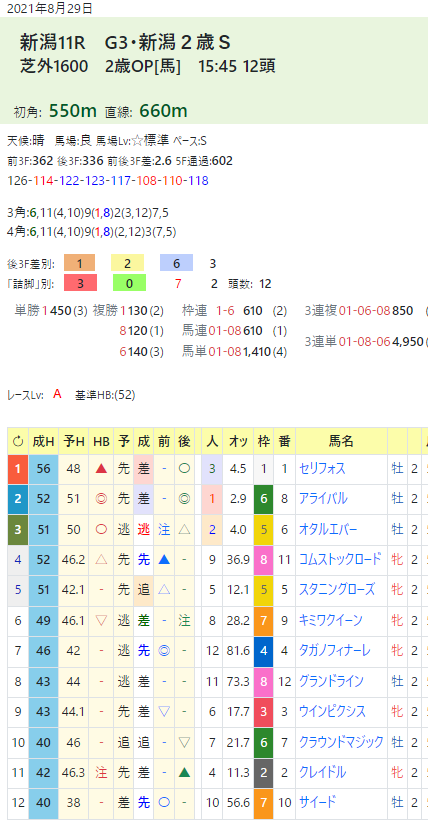The image size is (428, 827).
Task: Click red first-place rank cell
Action: tap(18, 469)
